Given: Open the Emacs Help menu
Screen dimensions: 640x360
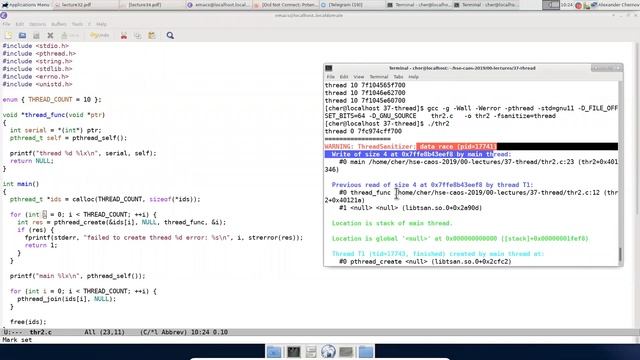Looking at the screenshot, I should tap(101, 24).
